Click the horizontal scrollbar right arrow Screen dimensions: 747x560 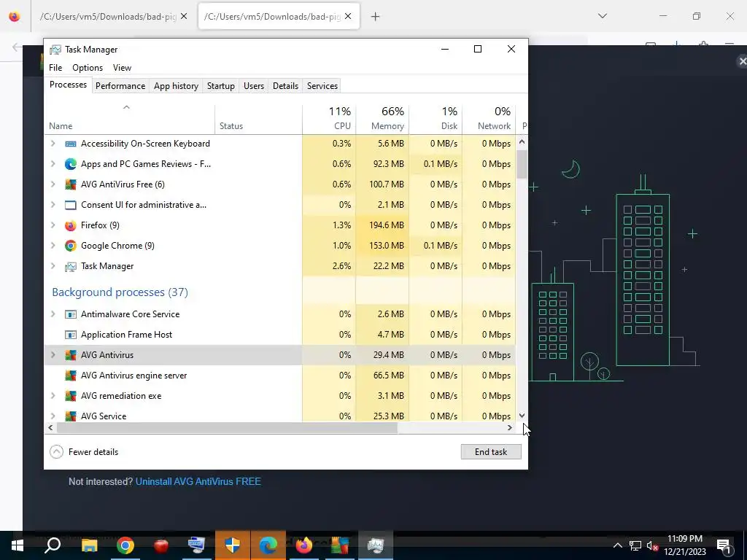[x=510, y=427]
